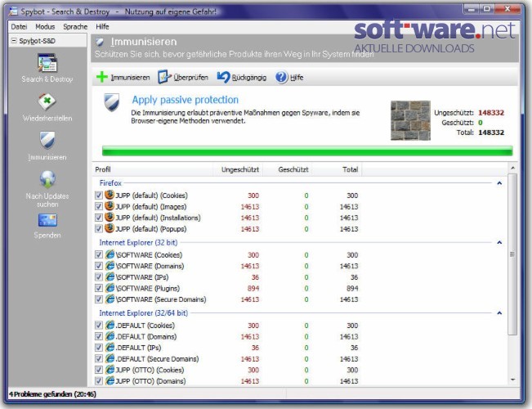Screen dimensions: 532x409
Task: Click the status bar text 4 Probleme gefunden
Action: pyautogui.click(x=52, y=394)
